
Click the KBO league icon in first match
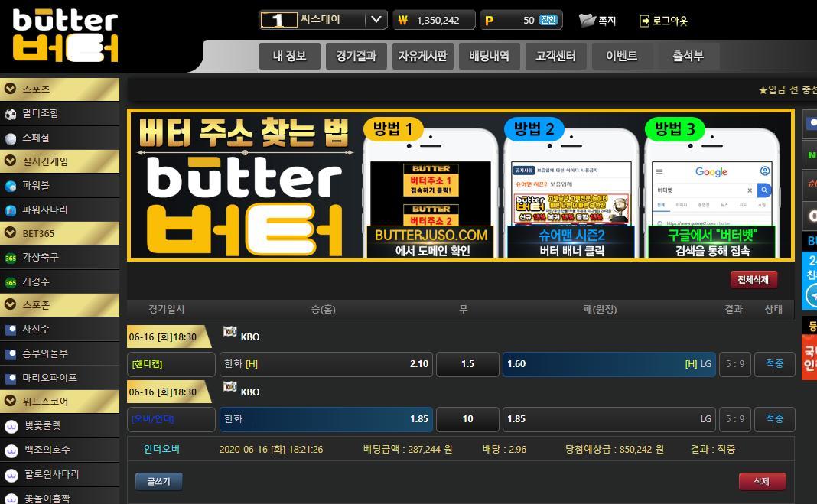click(x=229, y=332)
